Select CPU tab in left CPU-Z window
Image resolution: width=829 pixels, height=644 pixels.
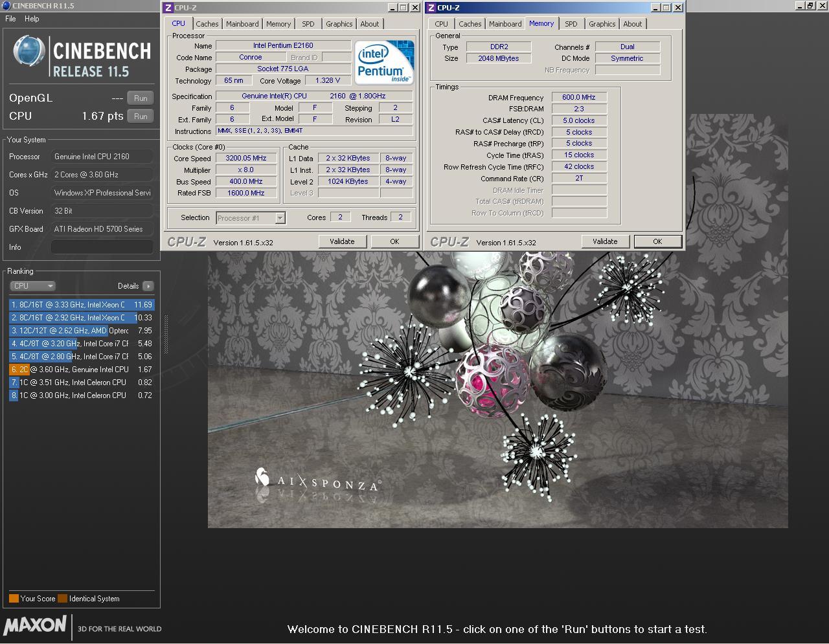179,23
